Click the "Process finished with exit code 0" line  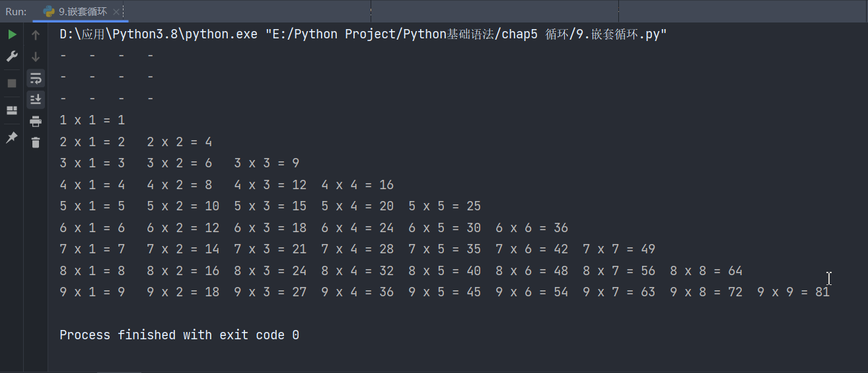pyautogui.click(x=179, y=335)
